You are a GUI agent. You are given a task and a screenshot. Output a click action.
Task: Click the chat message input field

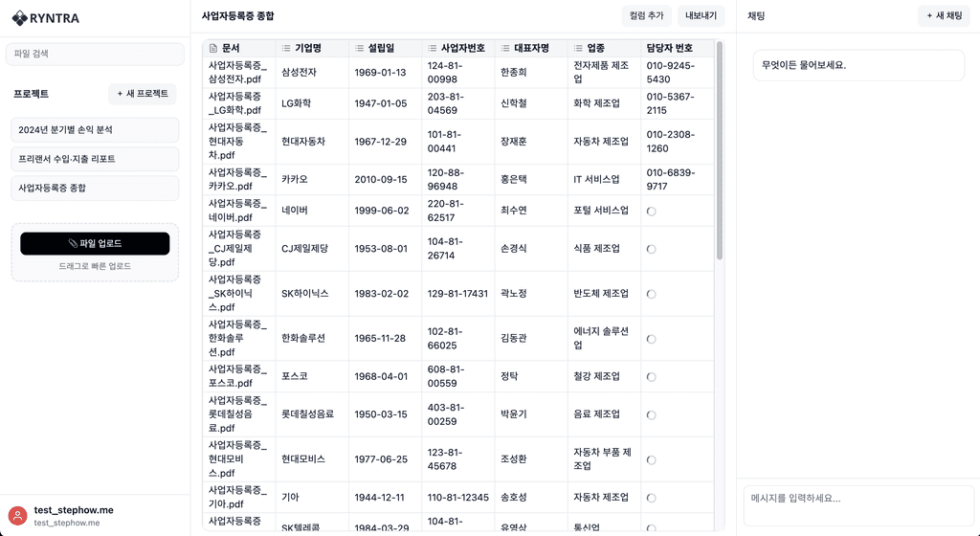858,506
